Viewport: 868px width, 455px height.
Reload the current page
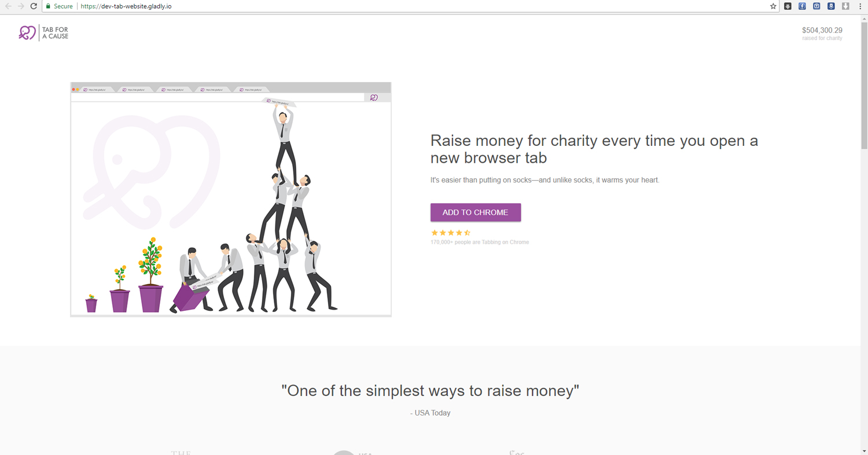point(34,6)
